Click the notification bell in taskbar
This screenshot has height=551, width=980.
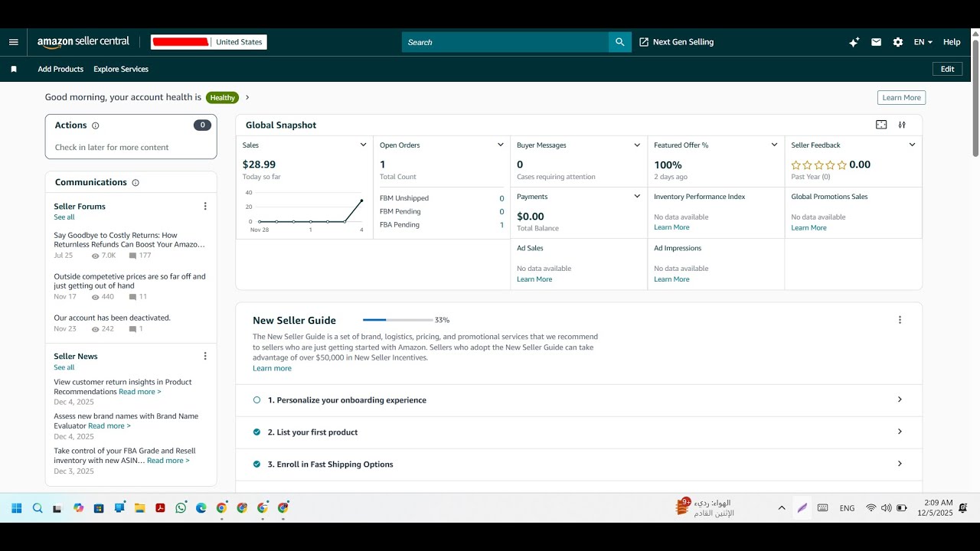[963, 507]
